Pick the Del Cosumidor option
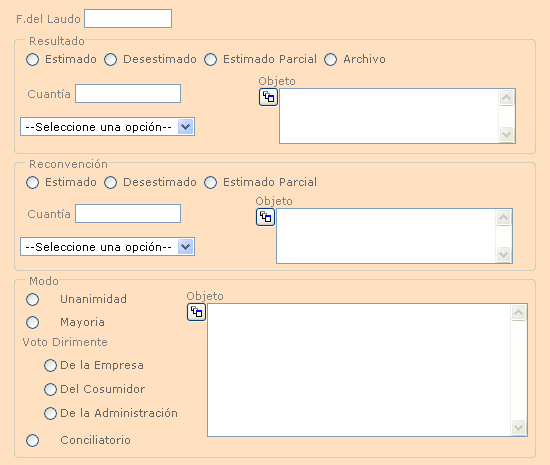The height and width of the screenshot is (465, 550). tap(50, 389)
